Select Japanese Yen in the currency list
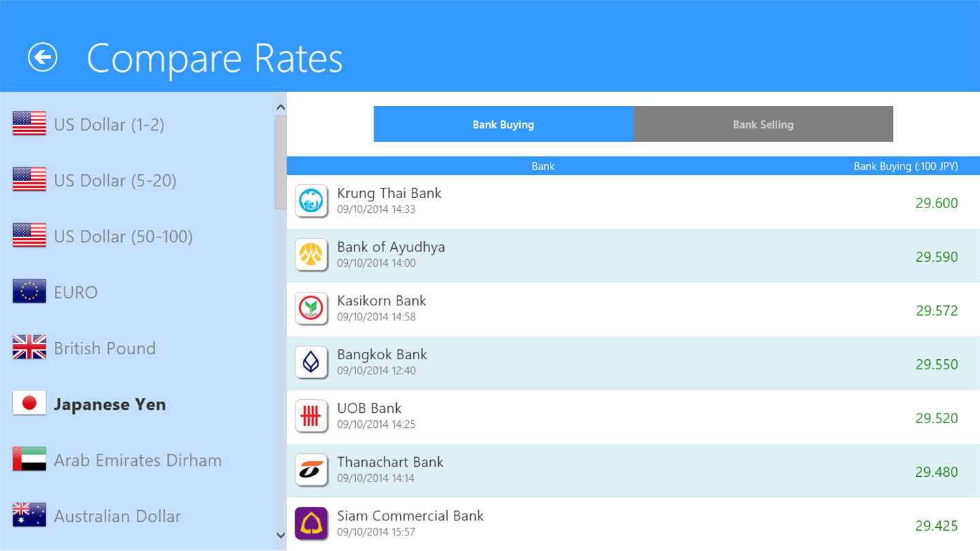The height and width of the screenshot is (551, 980). point(110,404)
